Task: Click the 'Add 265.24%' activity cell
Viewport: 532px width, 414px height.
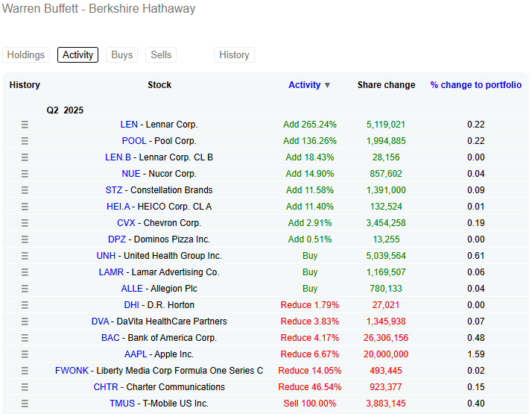Action: point(310,125)
